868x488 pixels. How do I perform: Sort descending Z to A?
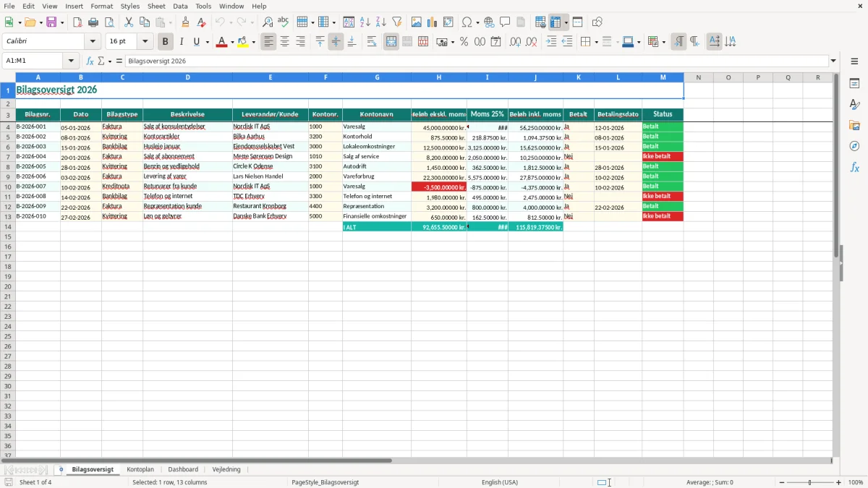[381, 22]
